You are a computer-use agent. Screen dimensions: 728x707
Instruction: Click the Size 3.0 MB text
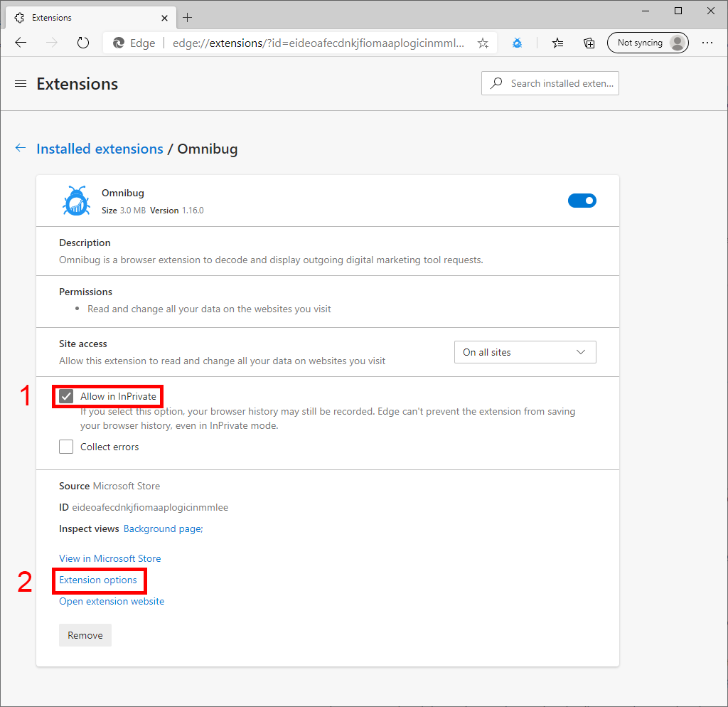124,211
